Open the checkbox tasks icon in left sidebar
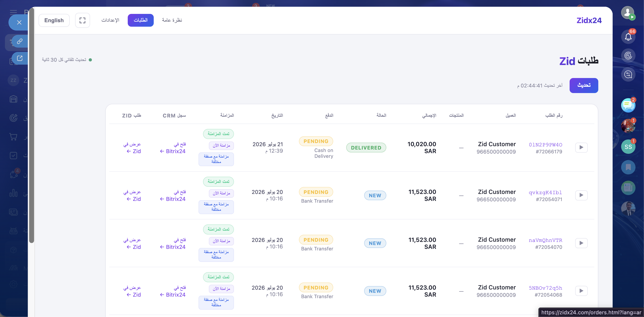Viewport: 644px width, 317px height. (x=13, y=156)
